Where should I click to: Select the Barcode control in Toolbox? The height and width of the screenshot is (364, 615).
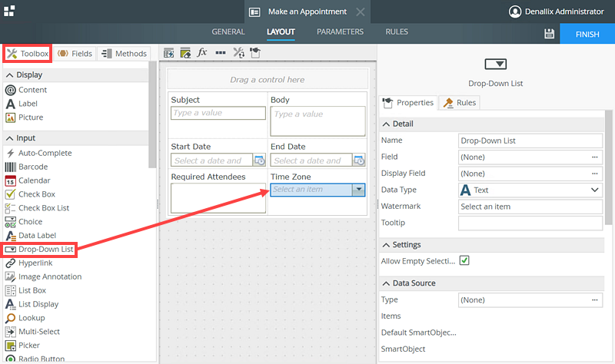pyautogui.click(x=33, y=167)
